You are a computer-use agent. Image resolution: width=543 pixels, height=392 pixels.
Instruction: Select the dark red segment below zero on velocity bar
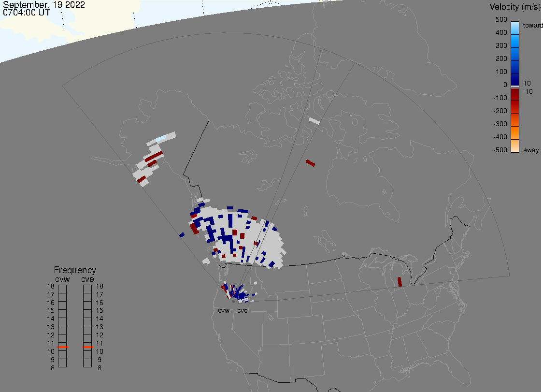[514, 95]
